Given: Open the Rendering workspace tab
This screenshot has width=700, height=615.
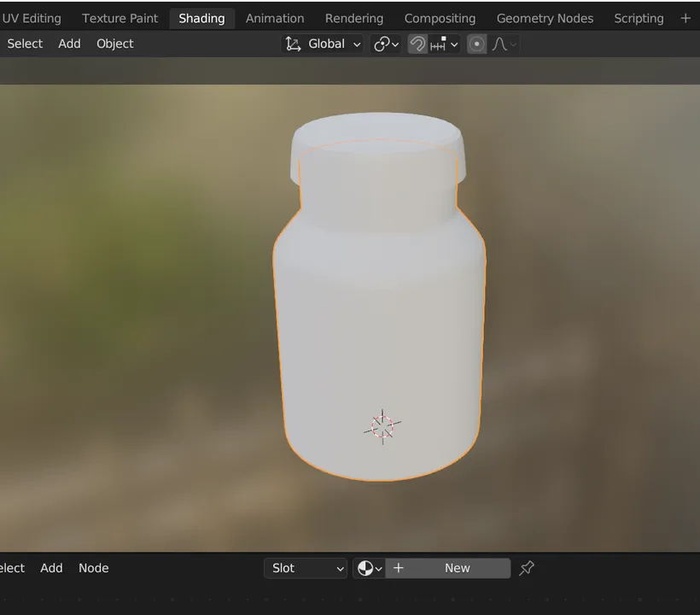Looking at the screenshot, I should coord(354,18).
